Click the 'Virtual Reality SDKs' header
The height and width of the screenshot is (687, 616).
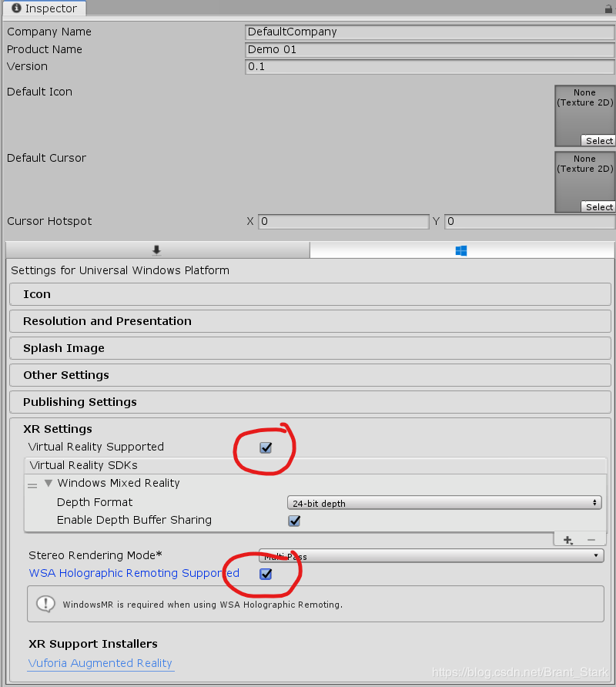click(x=84, y=465)
